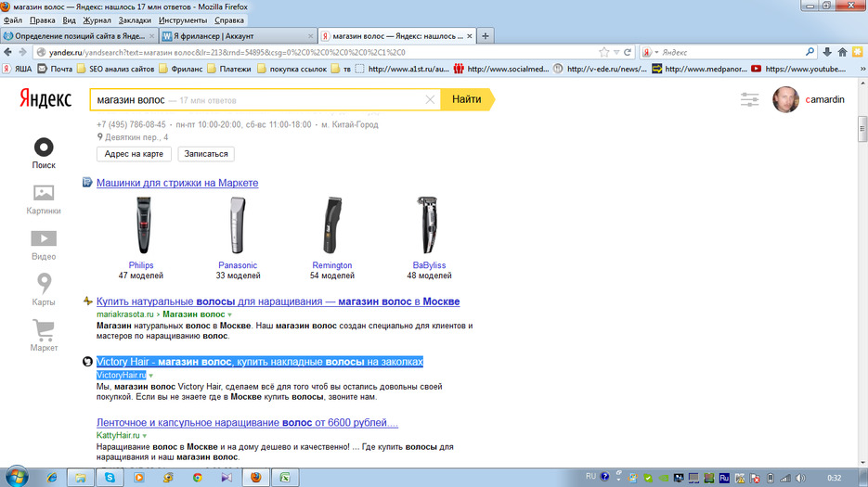Open downloads with the down-arrow toolbar icon
Screen dimensions: 868x487
point(827,52)
